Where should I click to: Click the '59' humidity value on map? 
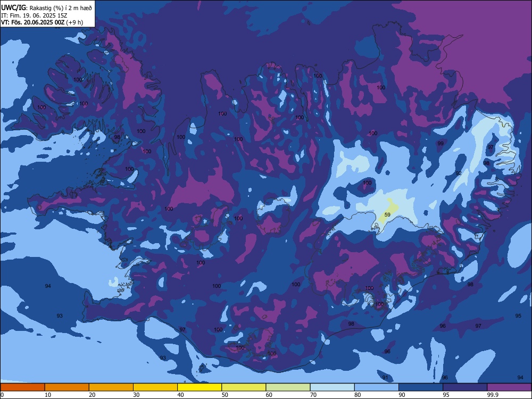[387, 215]
